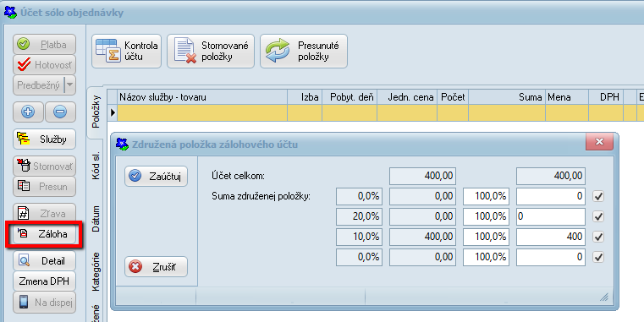
Task: Switch to the Dátum vertical tab
Action: pos(96,219)
